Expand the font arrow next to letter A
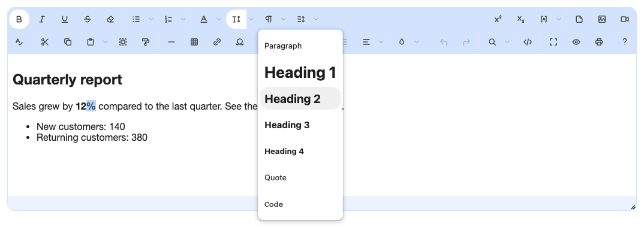This screenshot has width=644, height=227. pyautogui.click(x=218, y=19)
